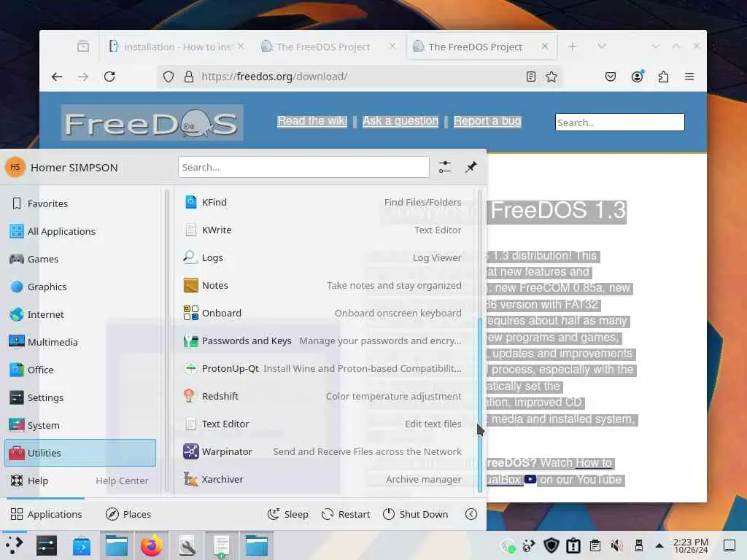
Task: Show All Applications category
Action: (x=80, y=231)
